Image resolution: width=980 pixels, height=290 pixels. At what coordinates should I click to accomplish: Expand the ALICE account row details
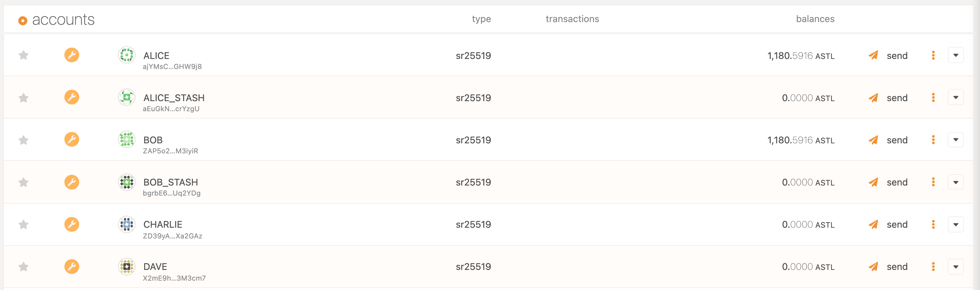click(x=955, y=56)
